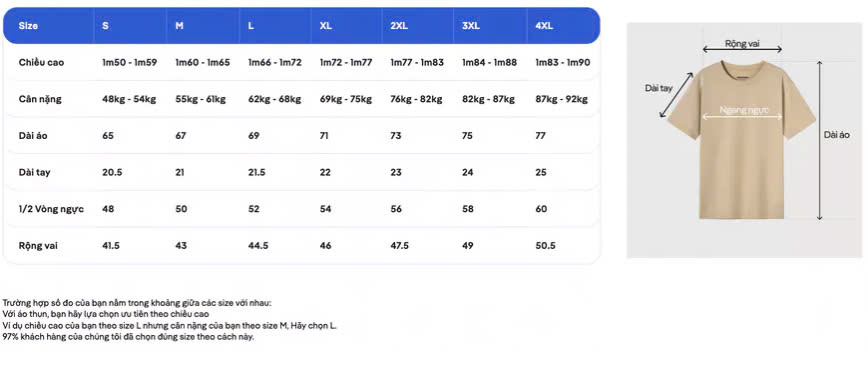Screen dimensions: 868x369
Task: Click the Rộng vai row label in table
Action: tap(38, 246)
